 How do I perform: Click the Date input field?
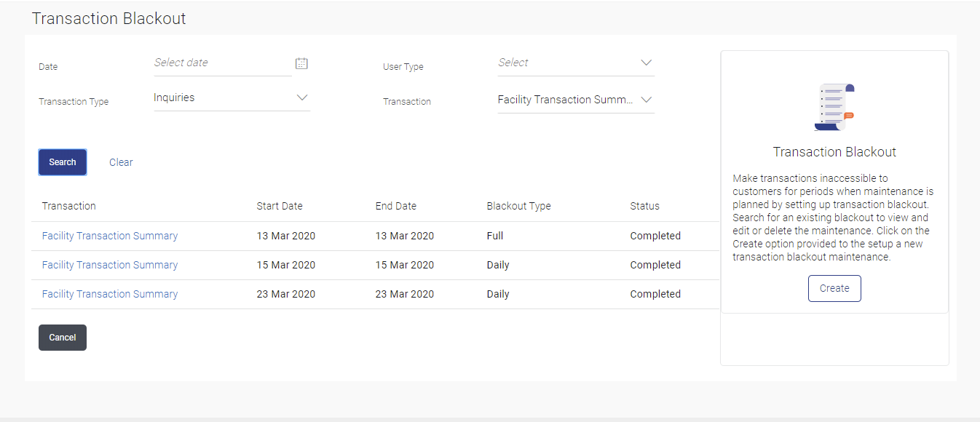point(221,63)
